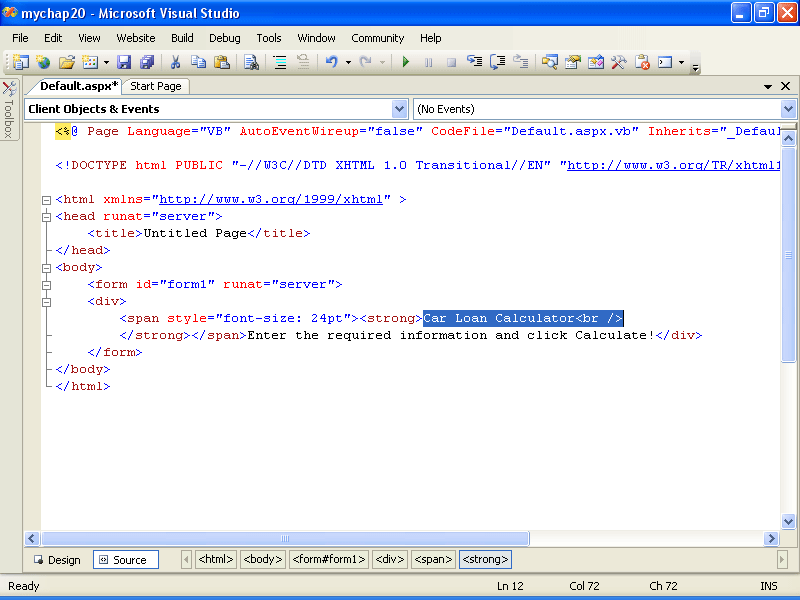
Task: Open the Toolbox side panel
Action: coord(9,110)
